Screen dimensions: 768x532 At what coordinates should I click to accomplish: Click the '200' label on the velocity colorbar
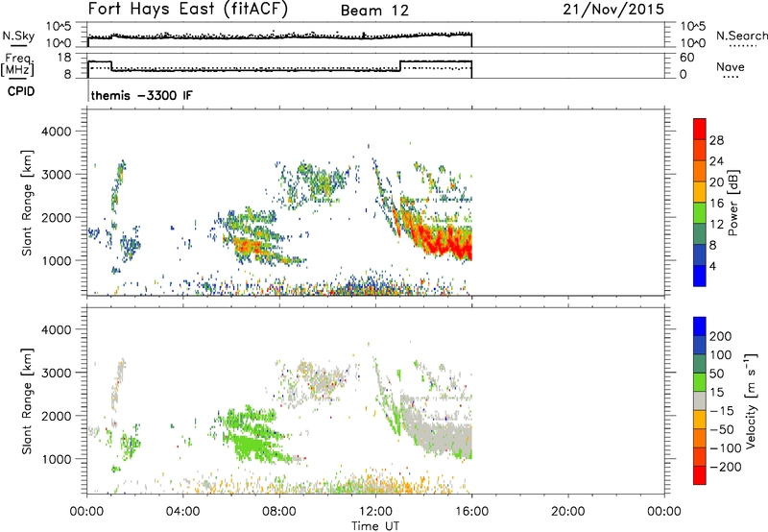click(721, 336)
